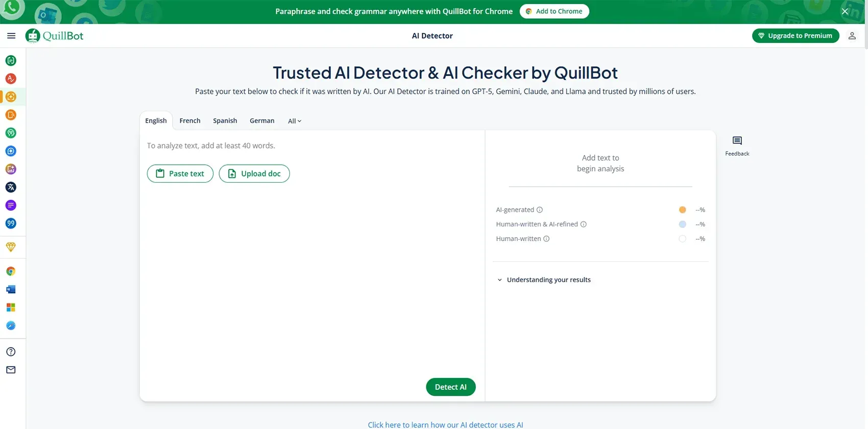Click the light blue AI-refined color dot
Image resolution: width=868 pixels, height=429 pixels.
pos(683,224)
